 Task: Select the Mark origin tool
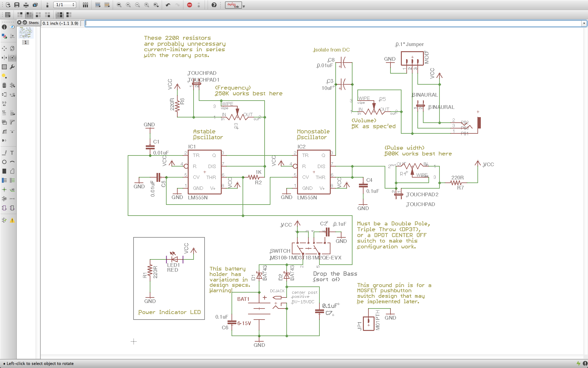pyautogui.click(x=12, y=36)
